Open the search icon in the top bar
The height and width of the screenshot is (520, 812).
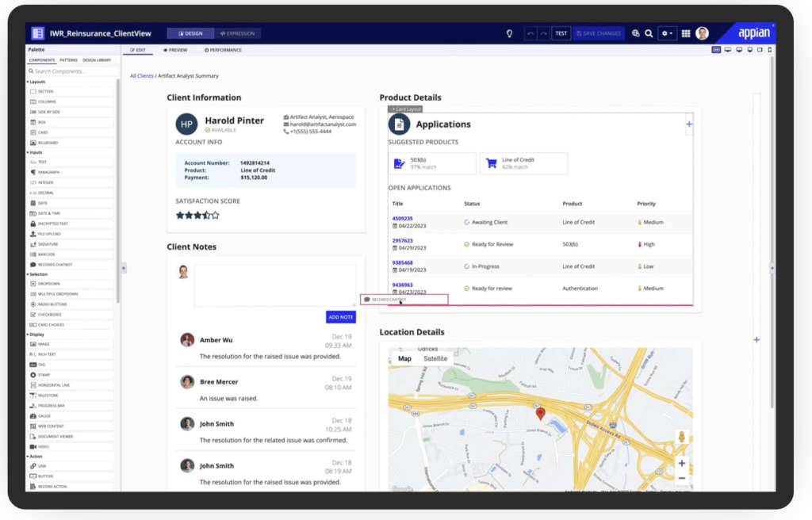649,33
